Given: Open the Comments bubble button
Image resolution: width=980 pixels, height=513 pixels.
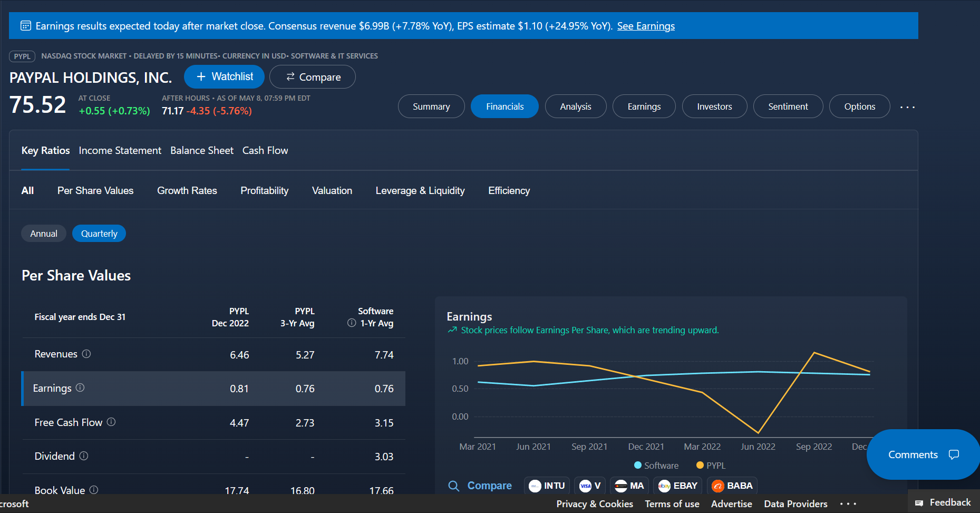Looking at the screenshot, I should (923, 454).
